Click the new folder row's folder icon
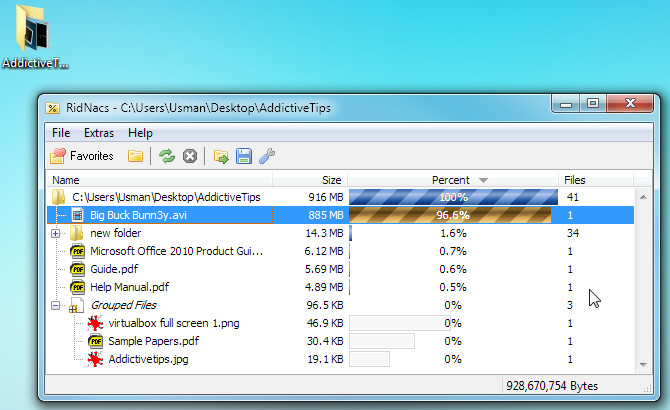The image size is (670, 410). (x=76, y=233)
